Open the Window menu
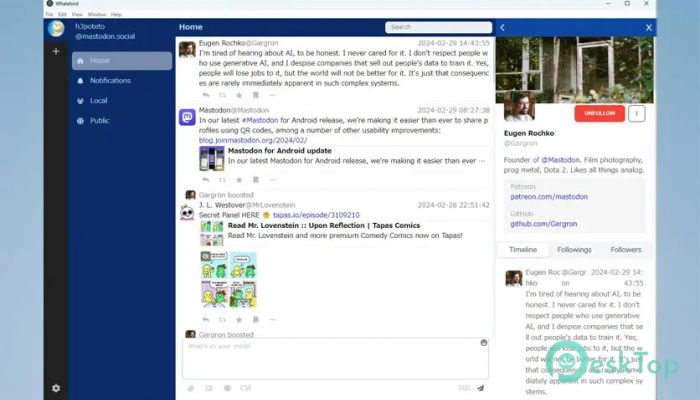This screenshot has width=700, height=400. [x=97, y=14]
